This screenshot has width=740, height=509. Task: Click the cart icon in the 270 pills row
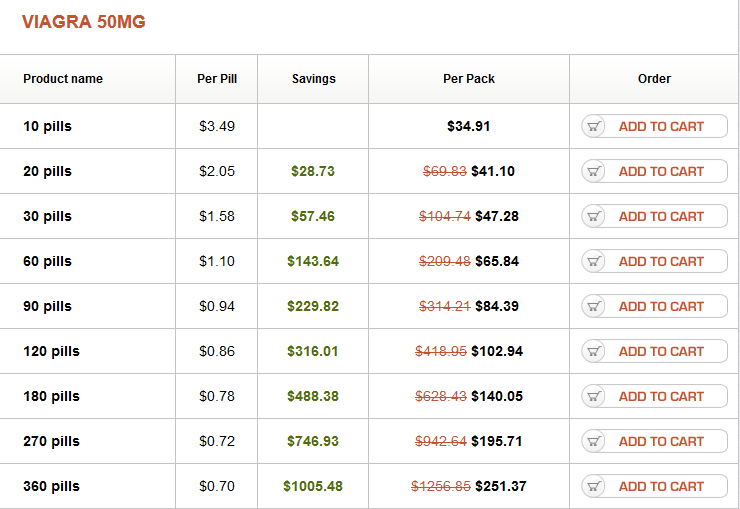coord(594,441)
